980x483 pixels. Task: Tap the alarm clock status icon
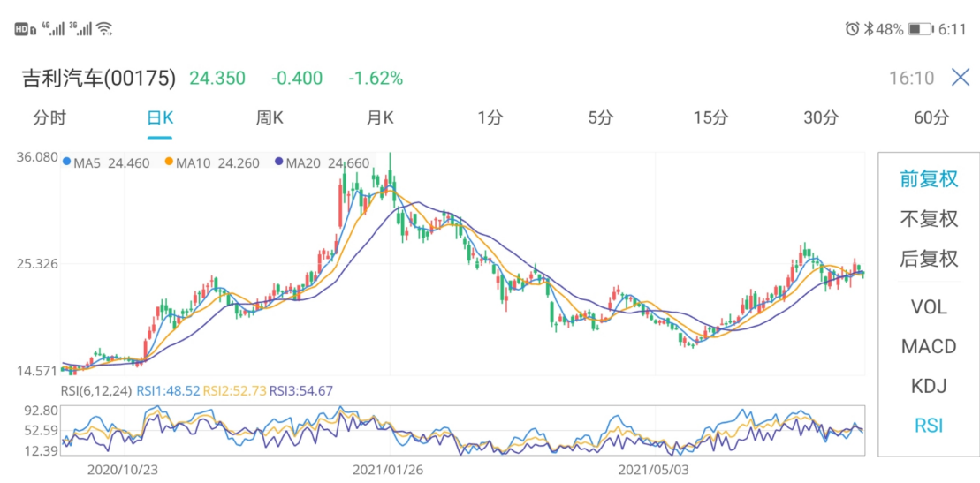(852, 29)
